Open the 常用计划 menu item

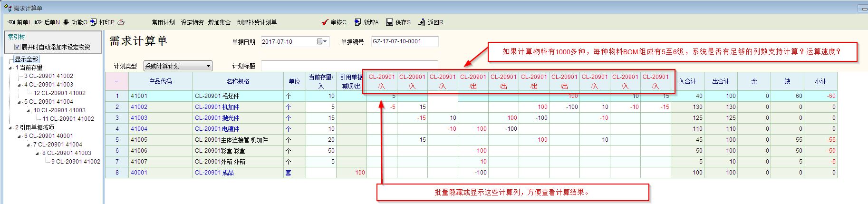163,22
